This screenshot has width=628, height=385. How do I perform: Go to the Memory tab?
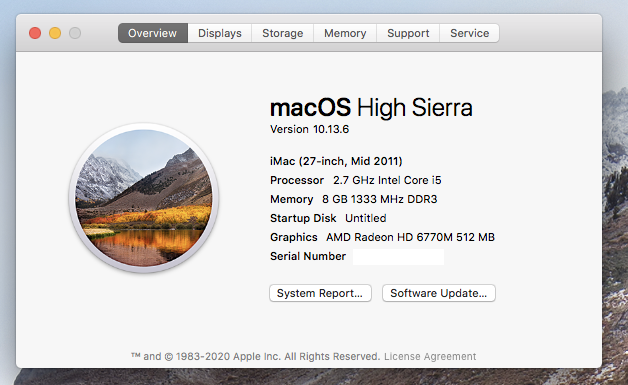(345, 33)
